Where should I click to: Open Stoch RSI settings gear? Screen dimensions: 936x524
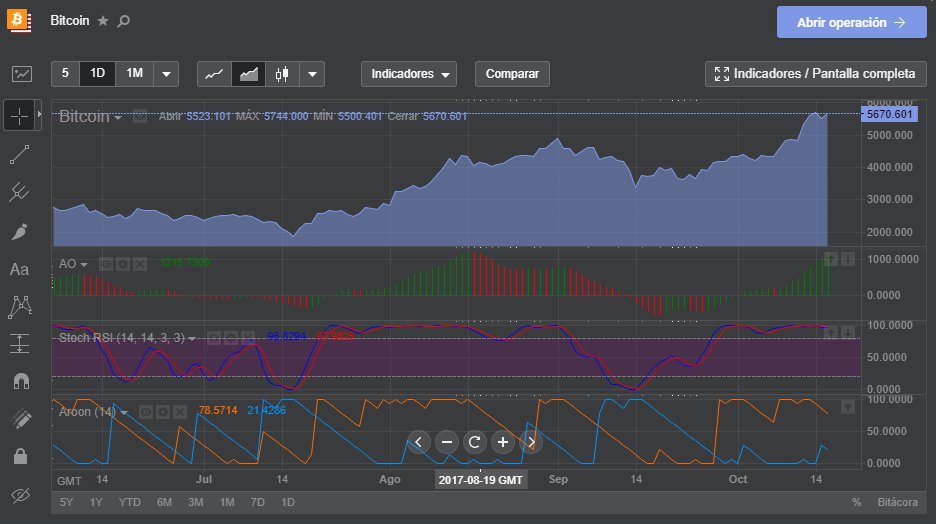pyautogui.click(x=230, y=338)
